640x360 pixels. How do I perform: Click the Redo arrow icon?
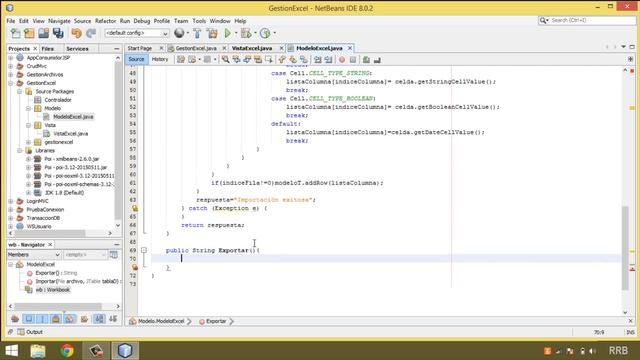pos(91,33)
